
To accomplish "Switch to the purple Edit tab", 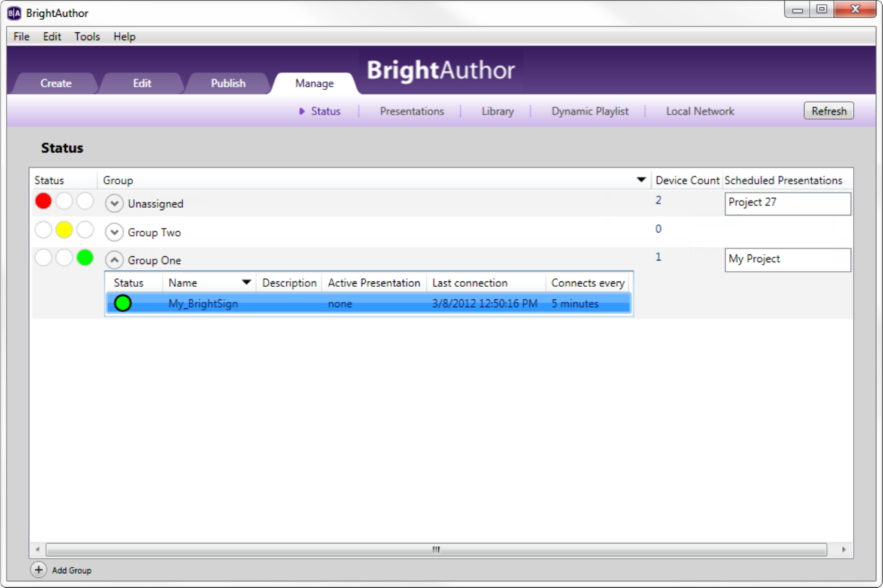I will 142,83.
